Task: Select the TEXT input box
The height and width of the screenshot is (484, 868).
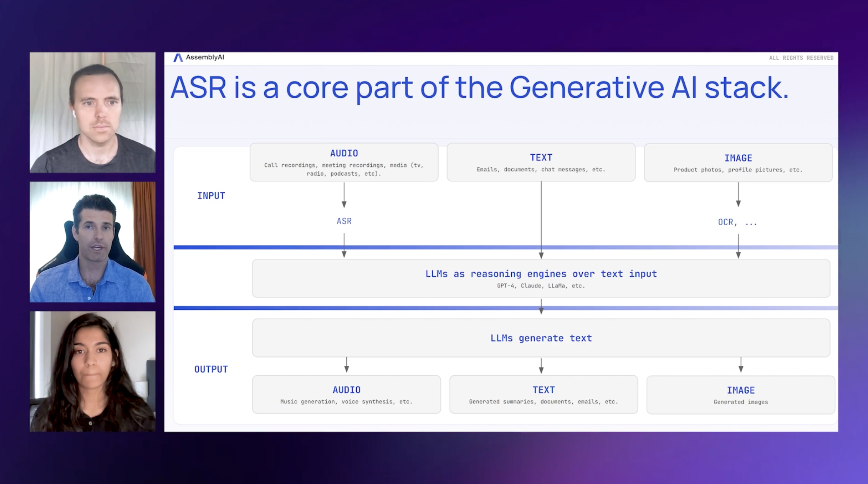Action: pos(541,162)
